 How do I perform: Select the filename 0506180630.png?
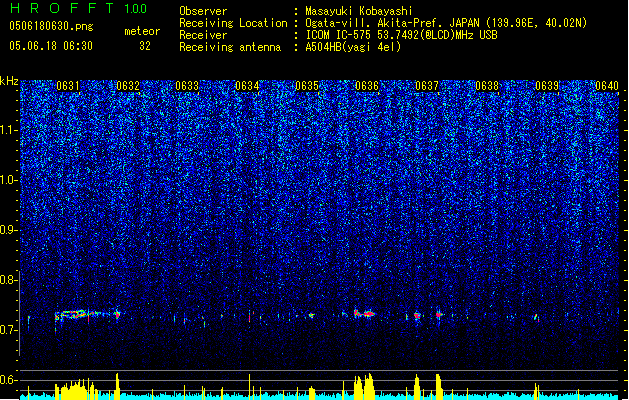point(51,26)
